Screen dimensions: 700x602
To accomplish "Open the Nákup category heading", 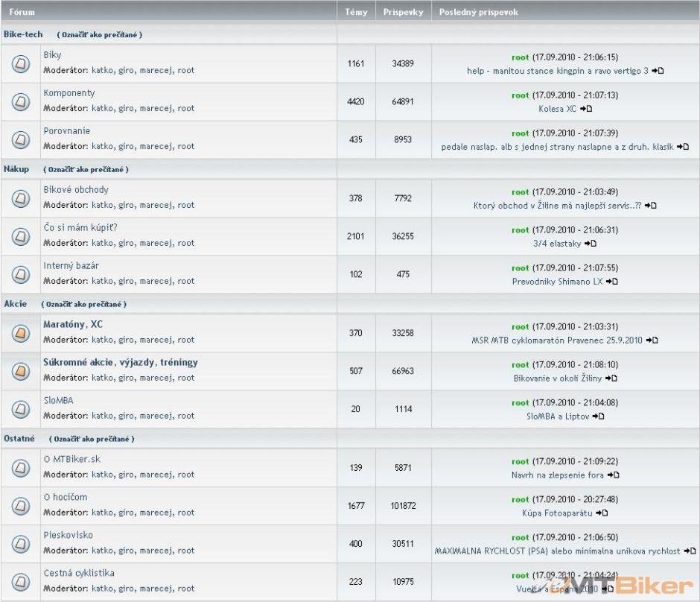I will tap(16, 169).
